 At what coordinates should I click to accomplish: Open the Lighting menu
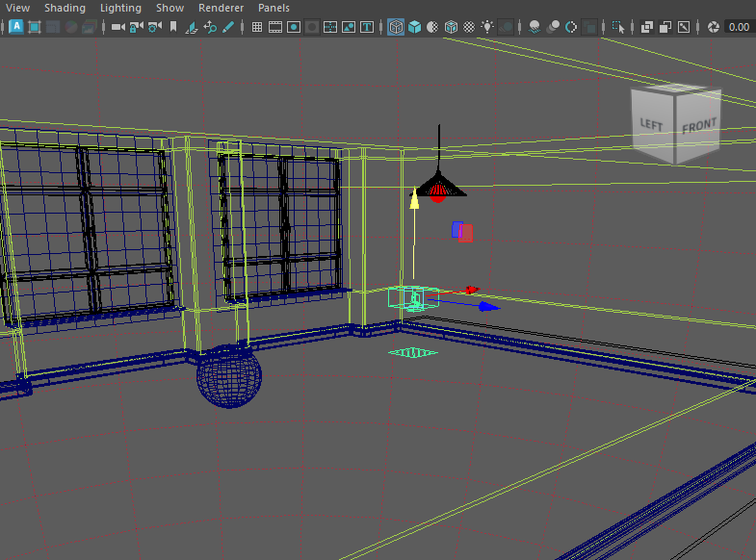120,8
